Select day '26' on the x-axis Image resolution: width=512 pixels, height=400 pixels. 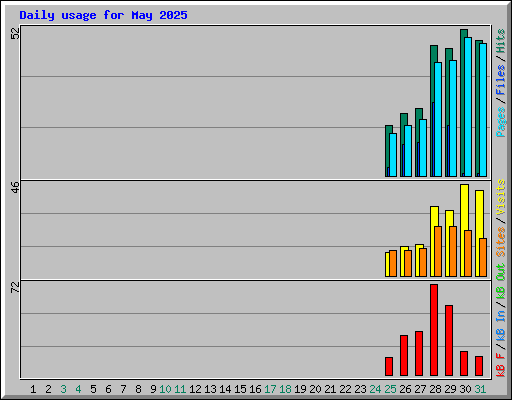[405, 389]
